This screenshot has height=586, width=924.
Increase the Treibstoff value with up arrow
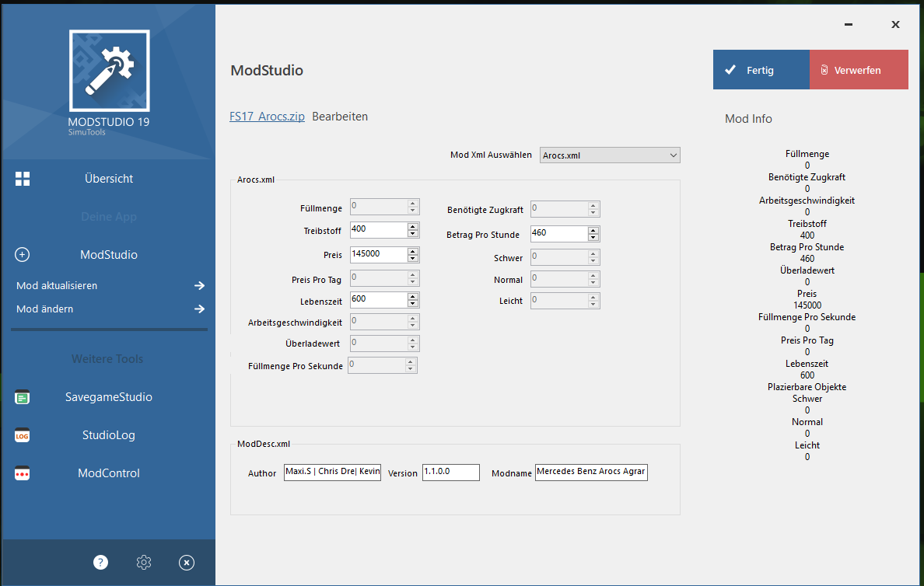click(x=413, y=227)
